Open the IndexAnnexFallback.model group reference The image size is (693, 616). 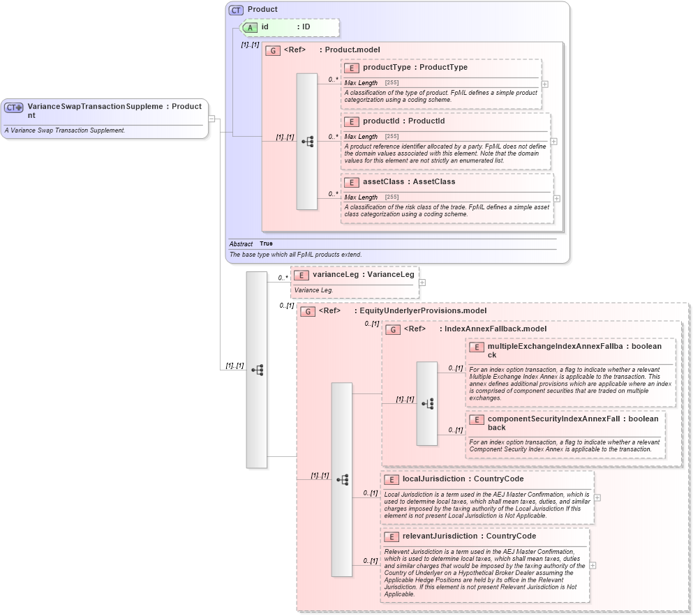(x=495, y=329)
